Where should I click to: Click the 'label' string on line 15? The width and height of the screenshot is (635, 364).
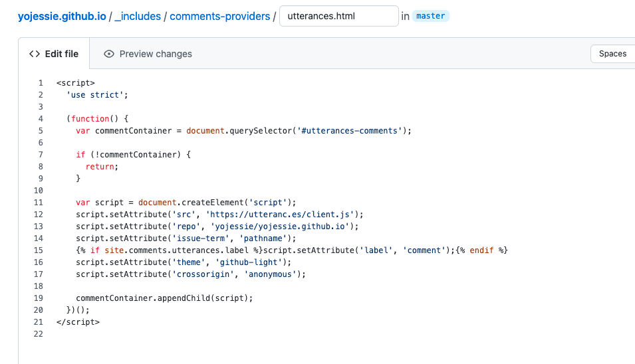click(376, 250)
